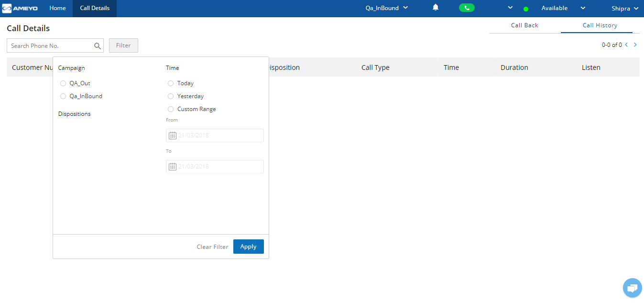Open the chat widget bubble icon
The width and height of the screenshot is (644, 304).
click(632, 288)
